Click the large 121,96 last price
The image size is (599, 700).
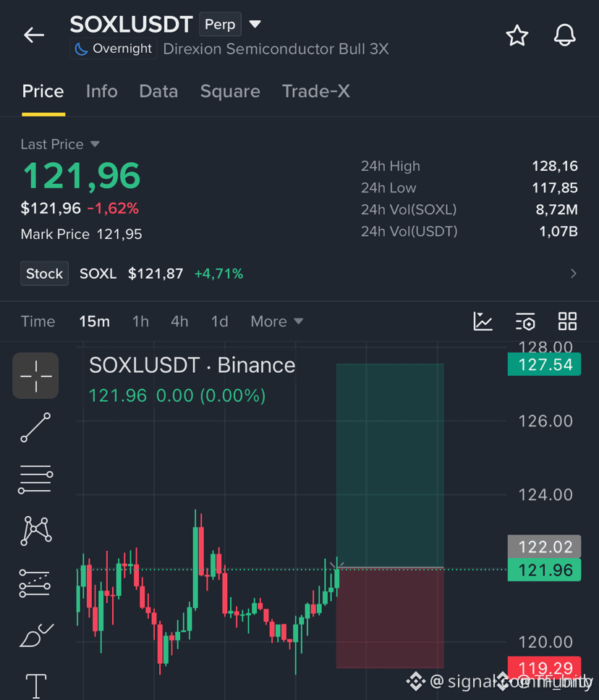coord(82,175)
